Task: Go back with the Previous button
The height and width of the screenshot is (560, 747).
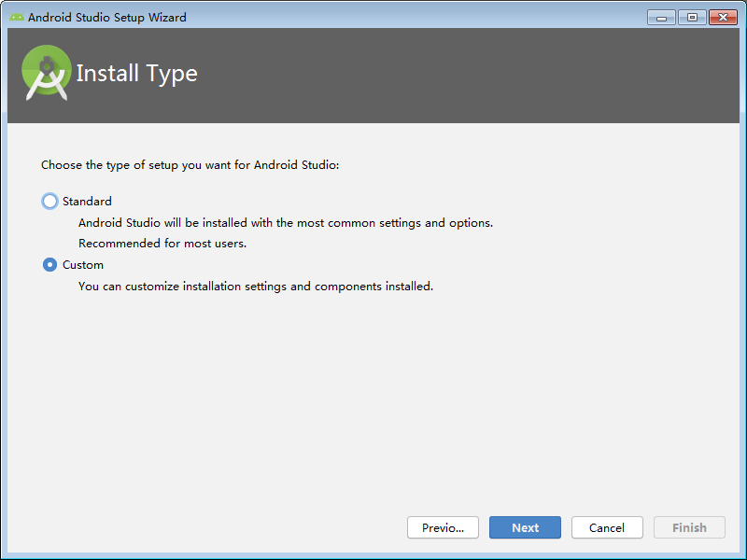Action: (443, 527)
